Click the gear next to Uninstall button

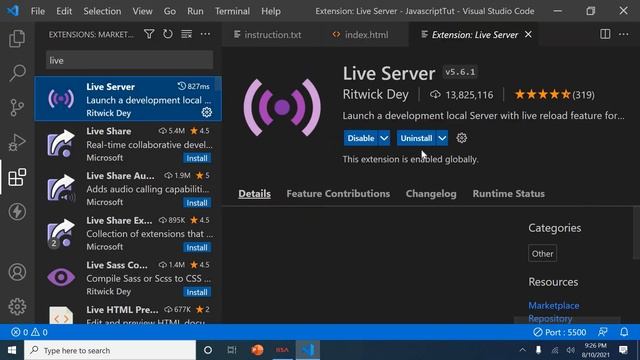(462, 138)
